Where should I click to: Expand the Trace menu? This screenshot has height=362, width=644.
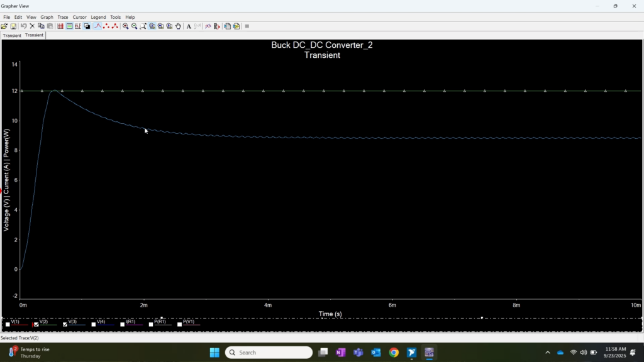coord(62,17)
